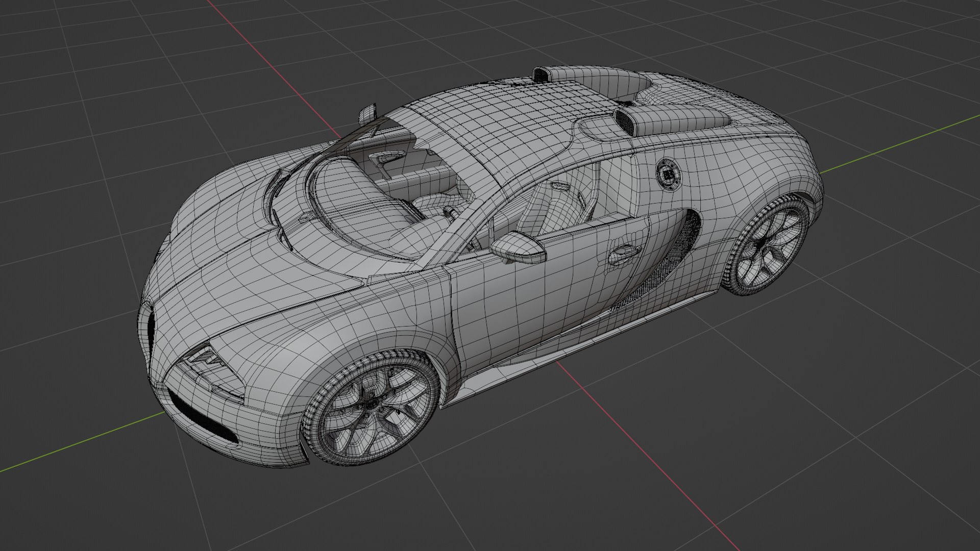980x551 pixels.
Task: Select the lower front bumper air intake
Action: [203, 415]
